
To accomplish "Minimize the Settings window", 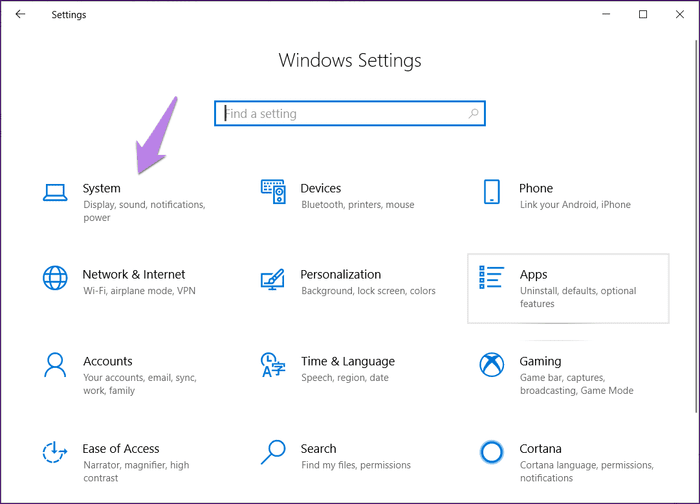I will tap(606, 14).
